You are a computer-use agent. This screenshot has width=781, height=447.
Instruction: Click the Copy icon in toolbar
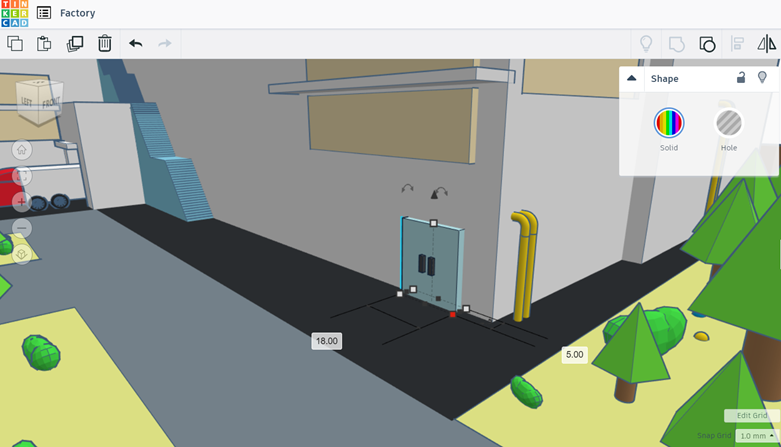[x=15, y=44]
